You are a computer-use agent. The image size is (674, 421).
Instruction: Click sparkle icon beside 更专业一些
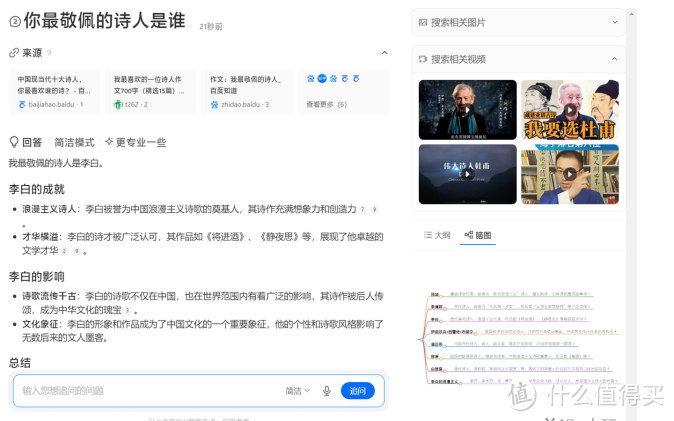point(109,141)
